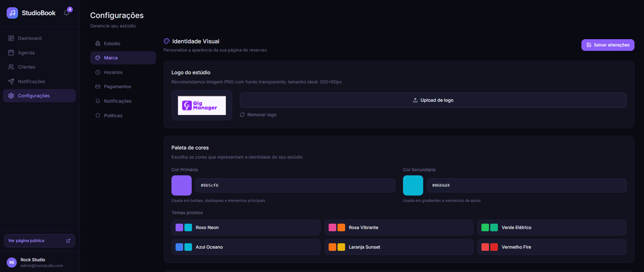Open the Horários settings tab

point(113,72)
